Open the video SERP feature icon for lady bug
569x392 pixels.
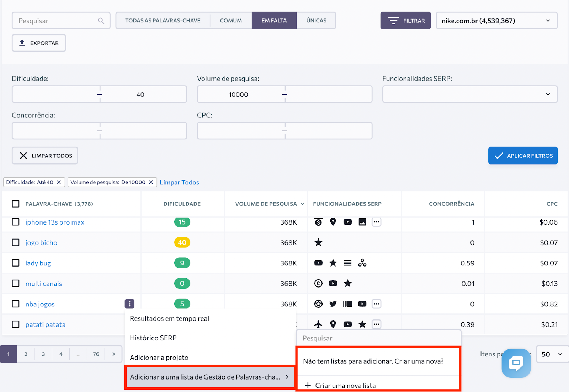(x=318, y=263)
